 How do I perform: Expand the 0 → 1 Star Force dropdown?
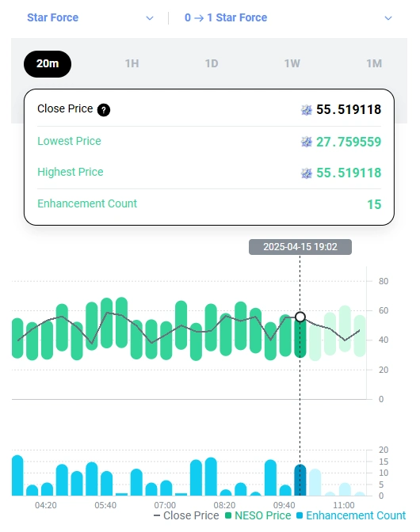pyautogui.click(x=288, y=17)
